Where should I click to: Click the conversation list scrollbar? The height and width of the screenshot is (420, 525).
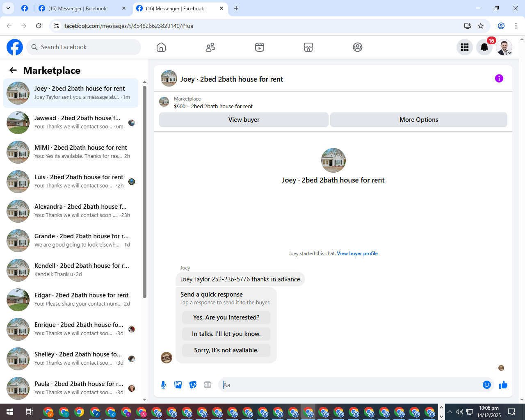point(144,192)
